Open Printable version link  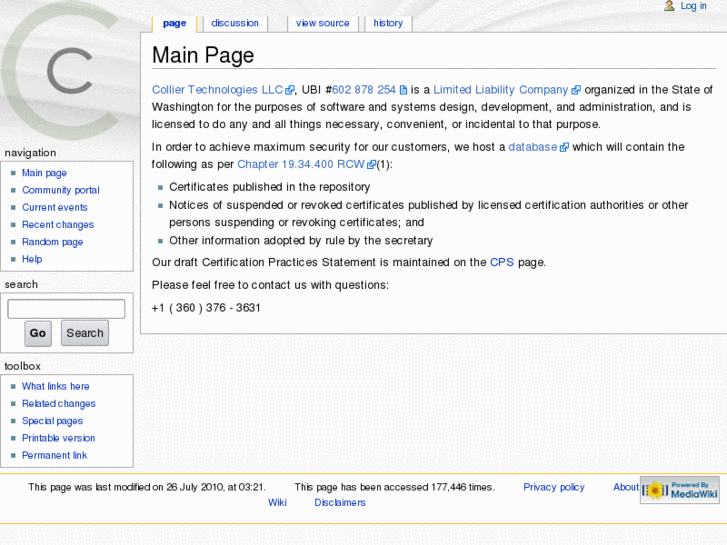[x=58, y=438]
